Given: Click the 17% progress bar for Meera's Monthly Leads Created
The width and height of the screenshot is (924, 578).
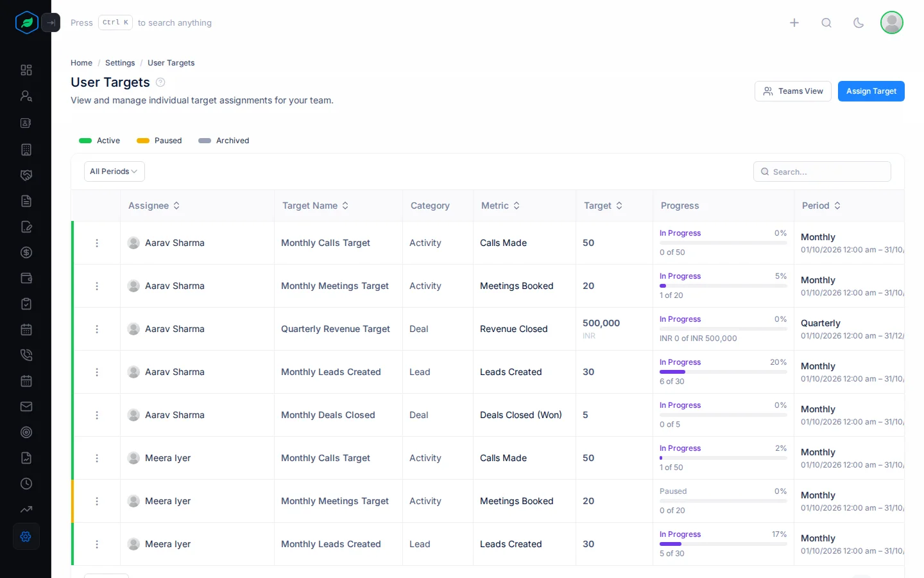Looking at the screenshot, I should 723,544.
